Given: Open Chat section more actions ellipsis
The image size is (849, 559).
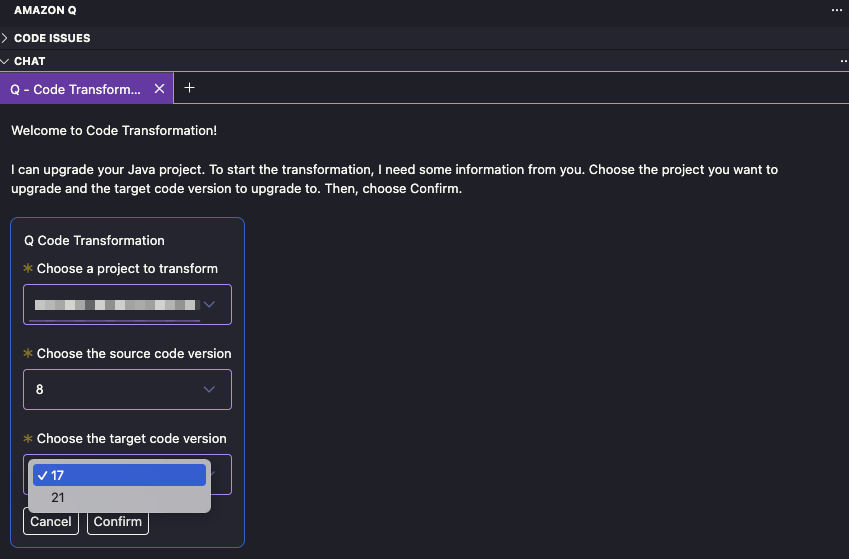Looking at the screenshot, I should point(843,61).
